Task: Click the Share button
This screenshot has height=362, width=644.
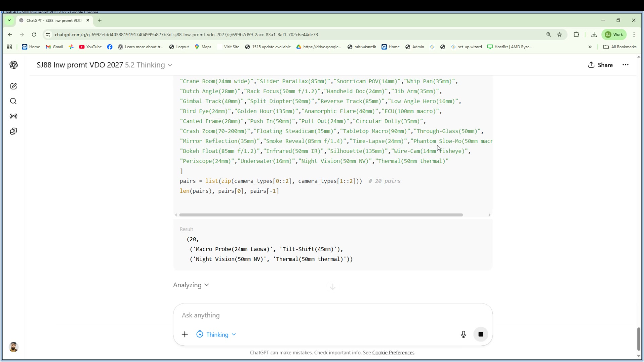Action: pos(600,65)
